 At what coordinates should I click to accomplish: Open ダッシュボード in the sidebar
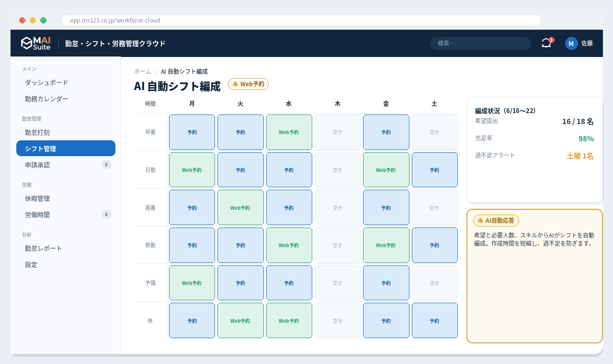pyautogui.click(x=66, y=82)
